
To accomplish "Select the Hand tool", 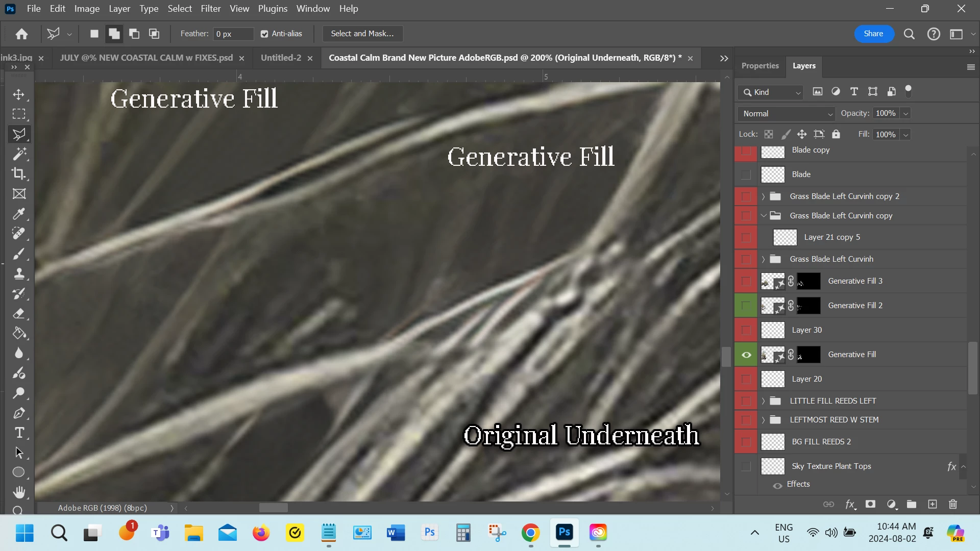I will pyautogui.click(x=19, y=492).
